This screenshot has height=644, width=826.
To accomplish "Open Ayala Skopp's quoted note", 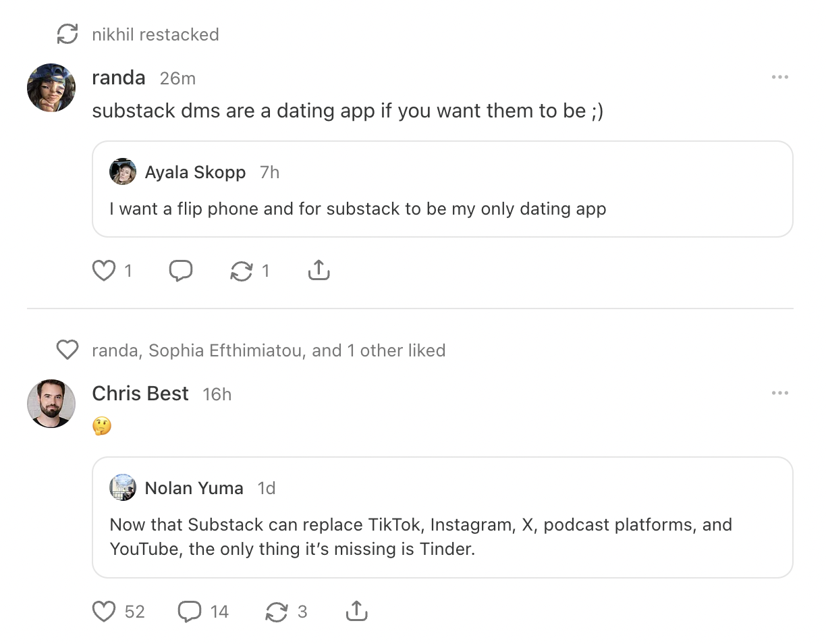I will click(443, 189).
